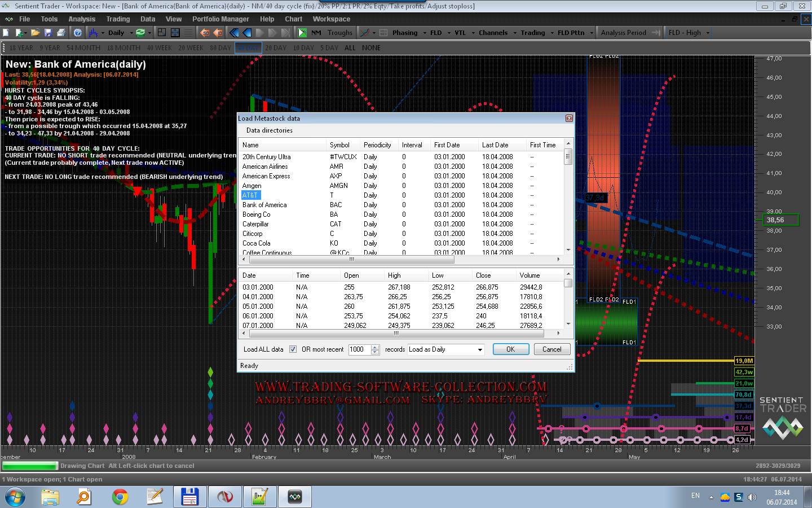812x508 pixels.
Task: Expand the Load as Daily dropdown
Action: pyautogui.click(x=480, y=350)
